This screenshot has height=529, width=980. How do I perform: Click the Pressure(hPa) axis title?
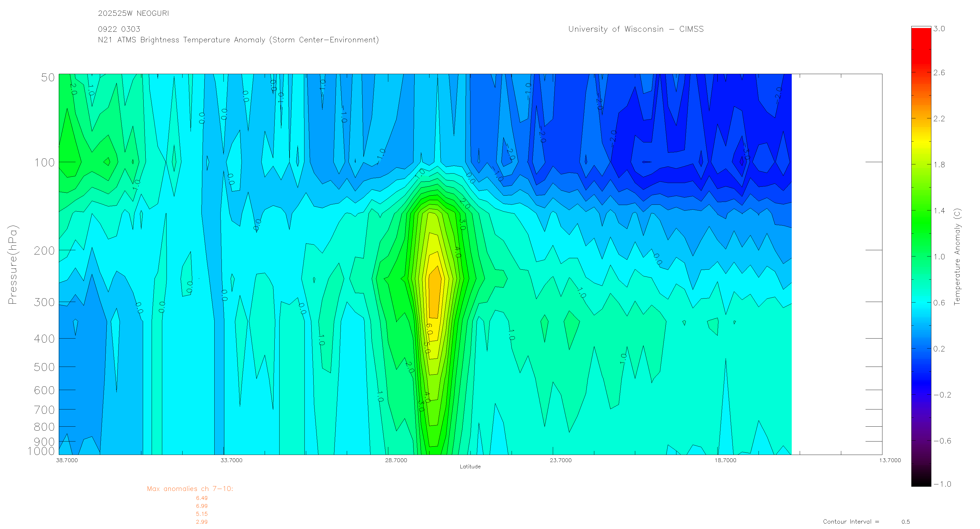[x=13, y=264]
